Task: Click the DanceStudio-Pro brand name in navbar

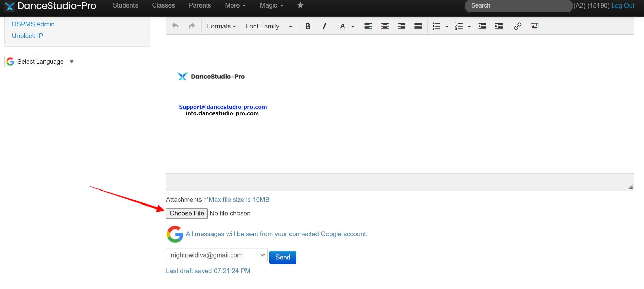Action: (57, 6)
